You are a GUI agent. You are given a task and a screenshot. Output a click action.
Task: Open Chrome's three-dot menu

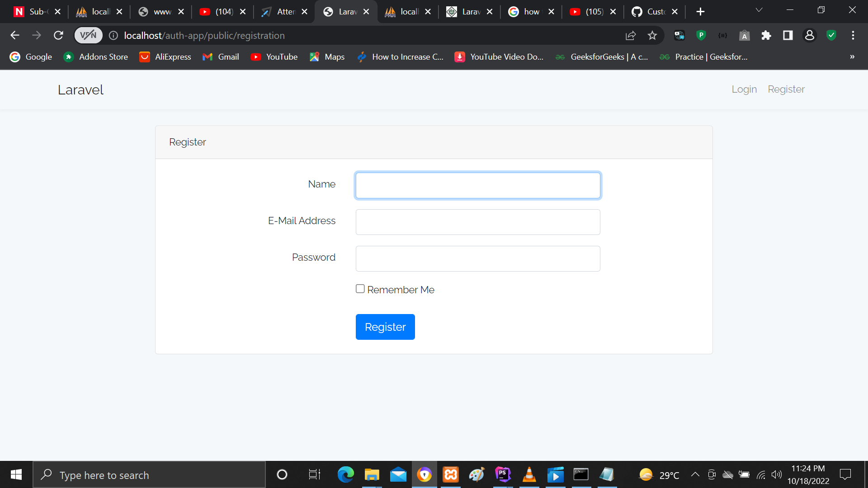click(x=853, y=35)
